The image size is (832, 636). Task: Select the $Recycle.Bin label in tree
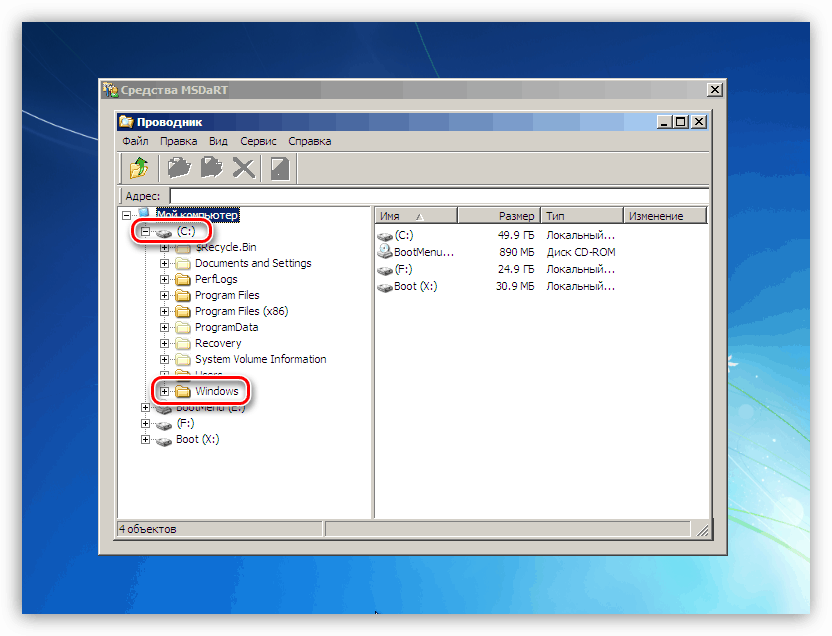pyautogui.click(x=226, y=247)
